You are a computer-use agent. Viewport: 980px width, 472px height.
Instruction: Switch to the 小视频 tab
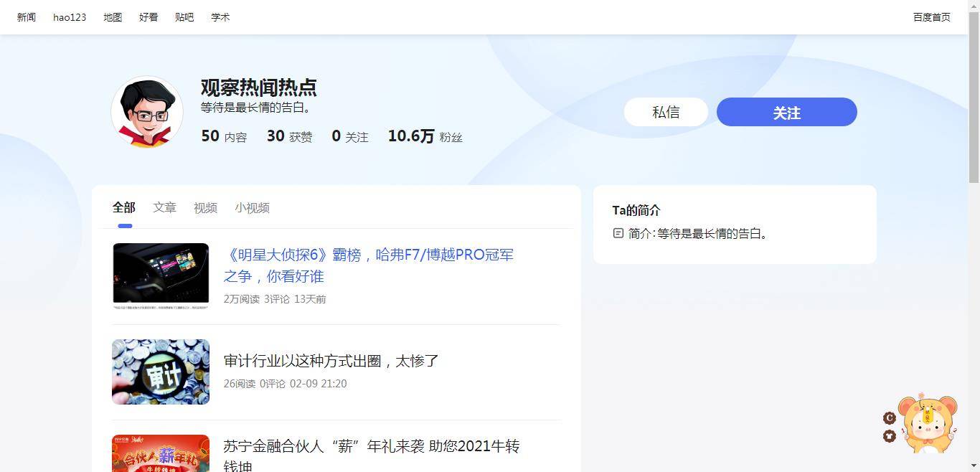(x=252, y=207)
